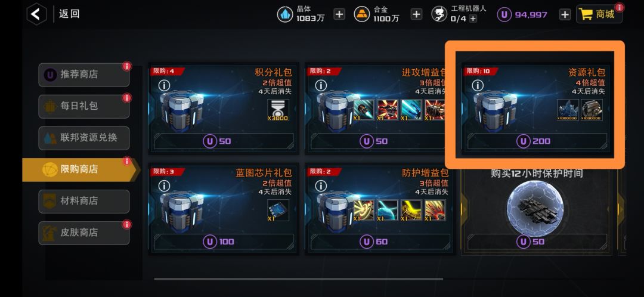Add U currency with plus button
The height and width of the screenshot is (297, 644).
(565, 14)
